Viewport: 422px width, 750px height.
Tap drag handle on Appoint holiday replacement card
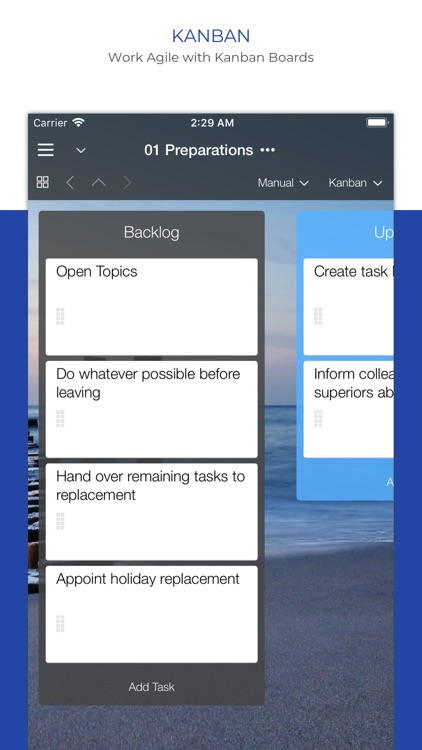[x=60, y=623]
